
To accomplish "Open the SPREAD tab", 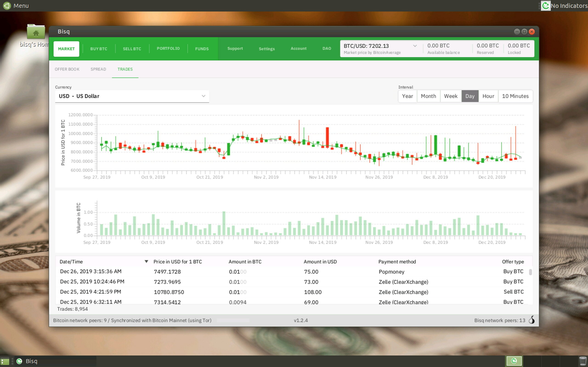I will pyautogui.click(x=98, y=69).
